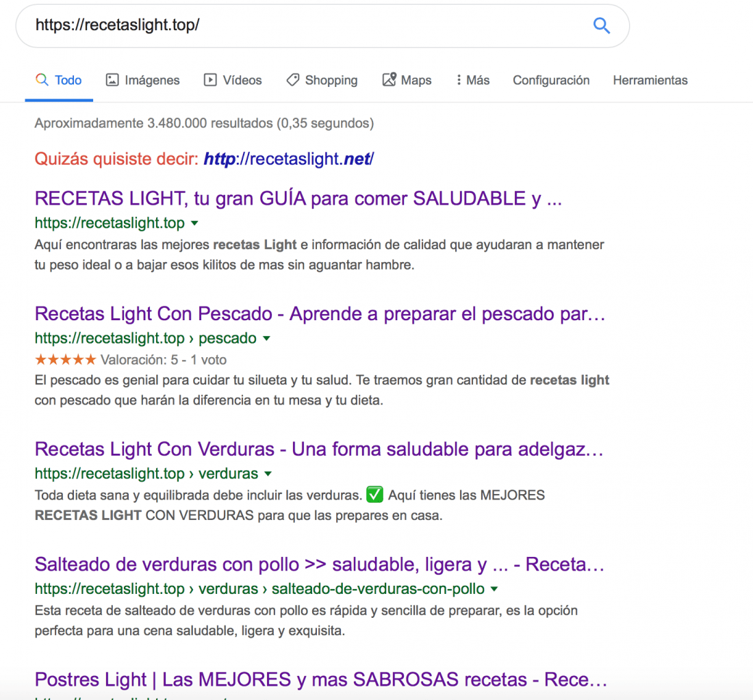Click the Imágenes picture icon
This screenshot has height=700, width=753.
pyautogui.click(x=112, y=79)
